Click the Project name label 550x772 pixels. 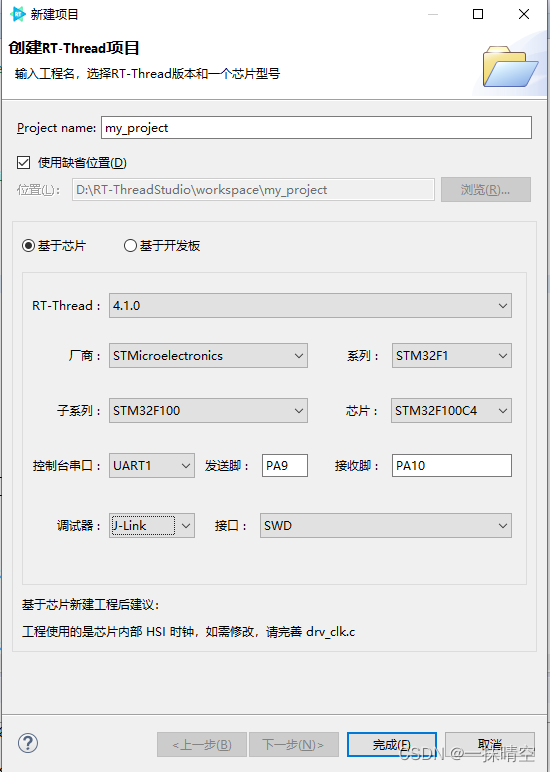click(x=56, y=128)
